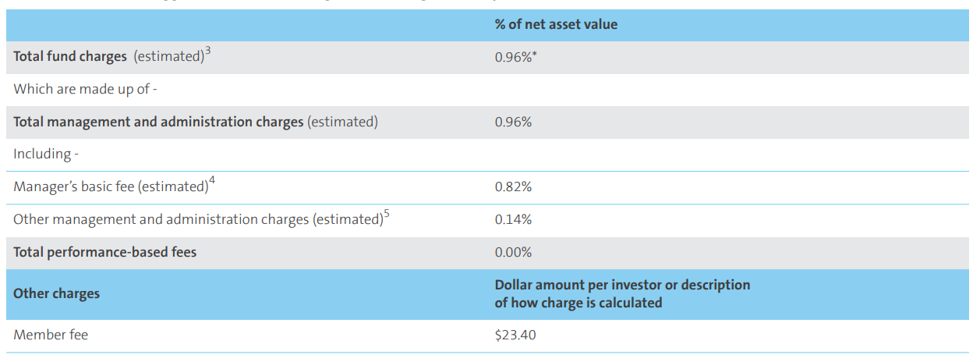Open footnote 5 after other administration charges
The width and height of the screenshot is (980, 362).
tap(387, 215)
